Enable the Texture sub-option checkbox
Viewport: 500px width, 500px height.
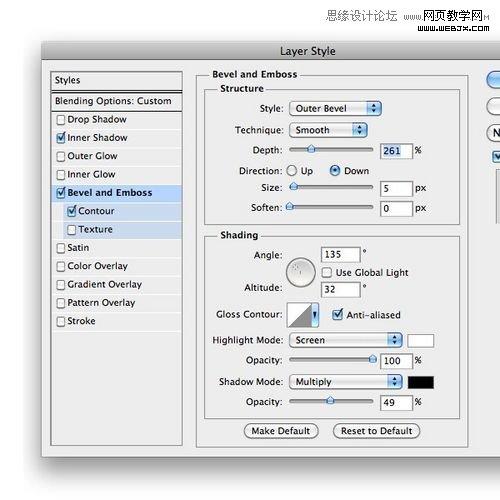(x=71, y=230)
